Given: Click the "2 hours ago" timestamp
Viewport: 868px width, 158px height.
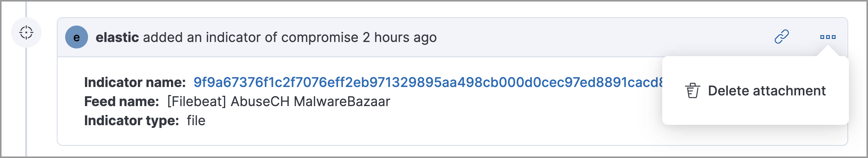Looking at the screenshot, I should point(400,37).
